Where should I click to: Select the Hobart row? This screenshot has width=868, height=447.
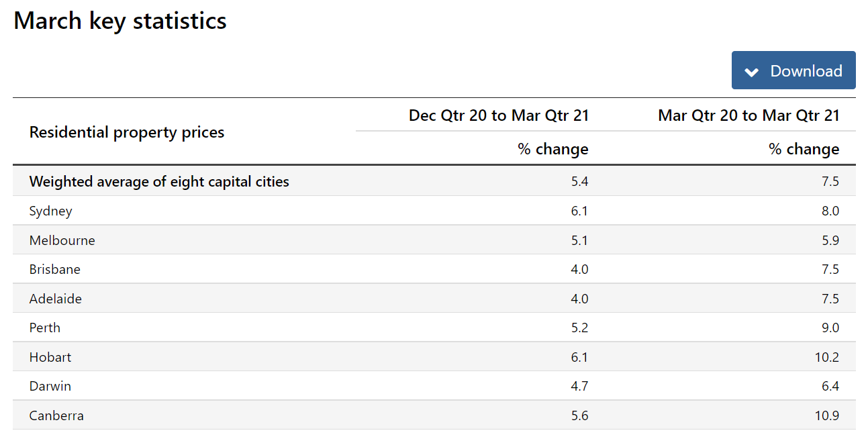50,356
